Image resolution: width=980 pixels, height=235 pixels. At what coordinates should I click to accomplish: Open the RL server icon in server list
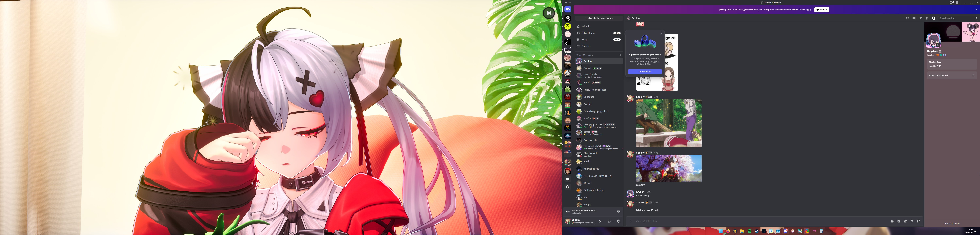click(568, 113)
